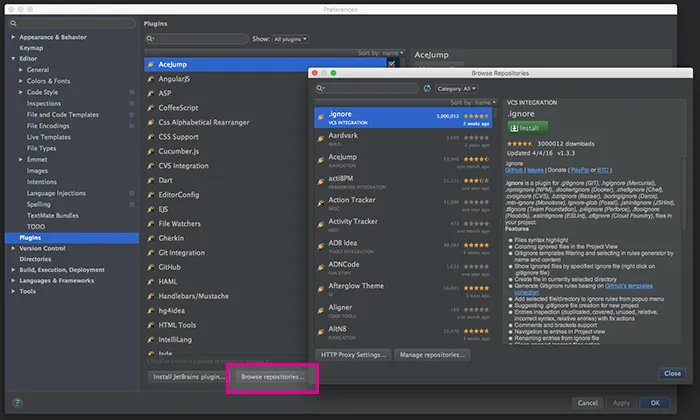Expand the Tools tree node

point(13,291)
